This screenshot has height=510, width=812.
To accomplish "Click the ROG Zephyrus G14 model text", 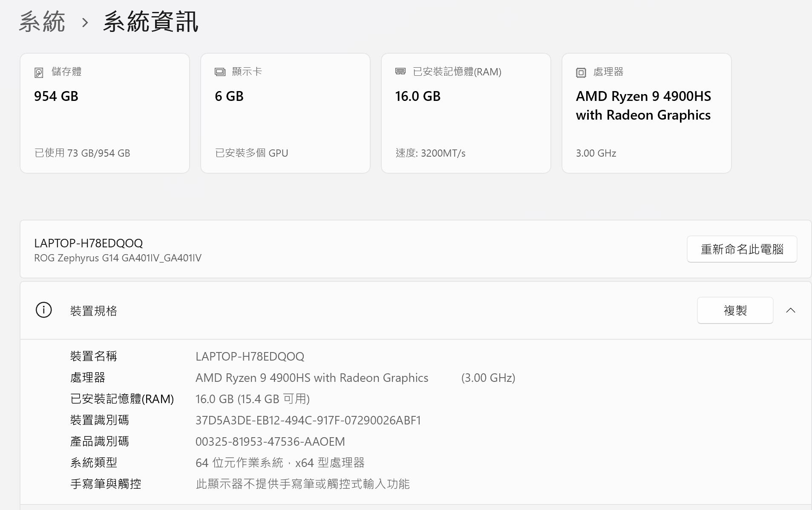I will click(118, 258).
